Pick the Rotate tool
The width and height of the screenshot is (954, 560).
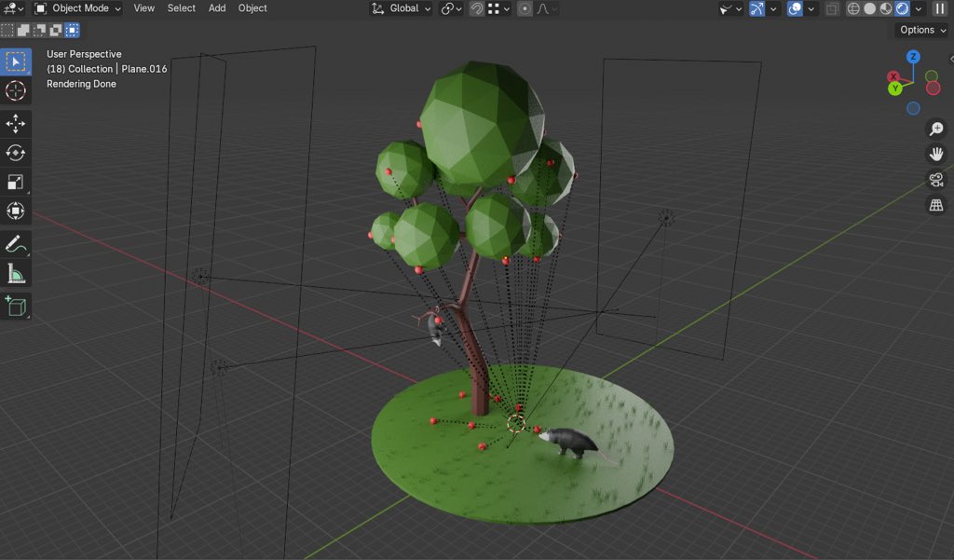pos(15,153)
